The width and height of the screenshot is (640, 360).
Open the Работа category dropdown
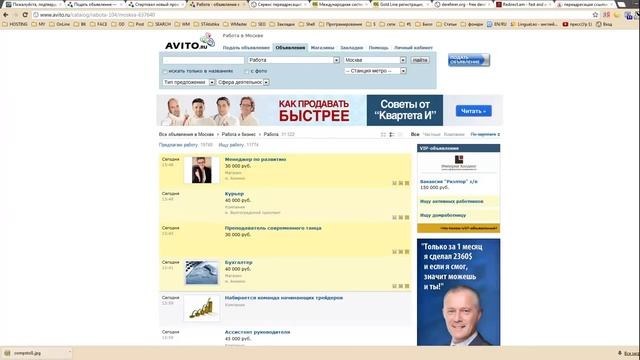click(x=293, y=60)
